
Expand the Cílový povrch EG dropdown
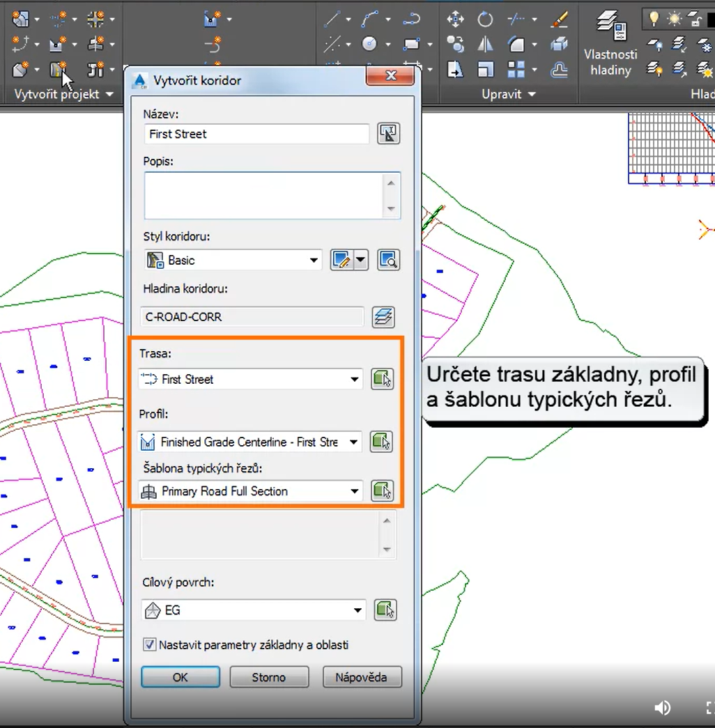click(x=357, y=610)
